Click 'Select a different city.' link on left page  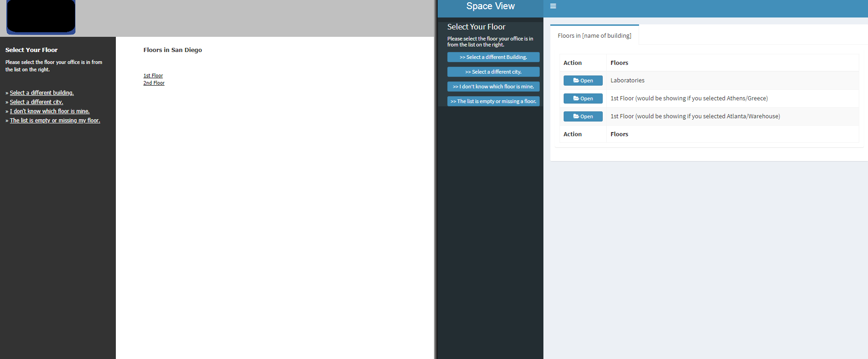pos(37,102)
